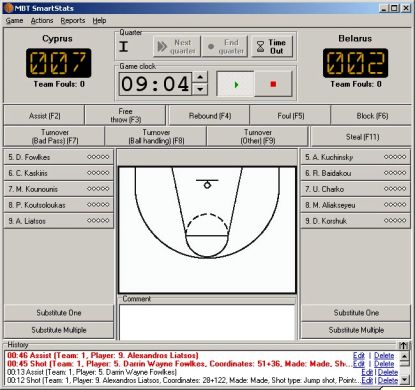Collapse the History panel with the up-arrow icon
This screenshot has height=390, width=415.
[x=403, y=345]
